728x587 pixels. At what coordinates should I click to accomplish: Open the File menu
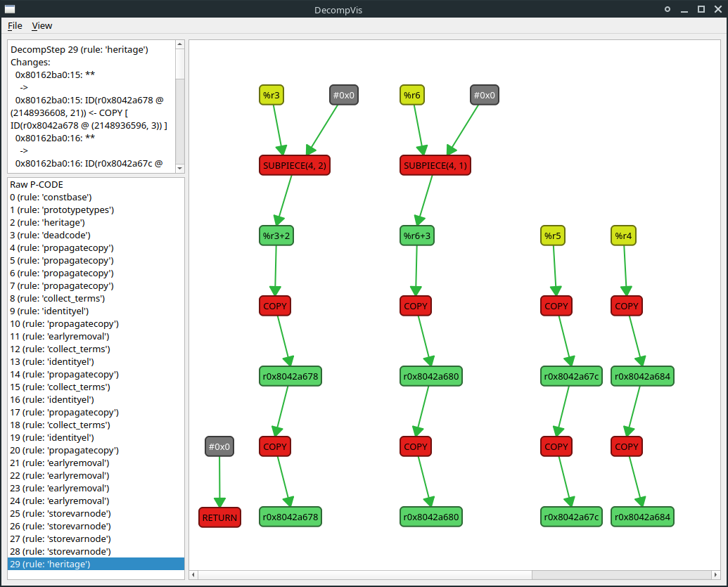(14, 25)
